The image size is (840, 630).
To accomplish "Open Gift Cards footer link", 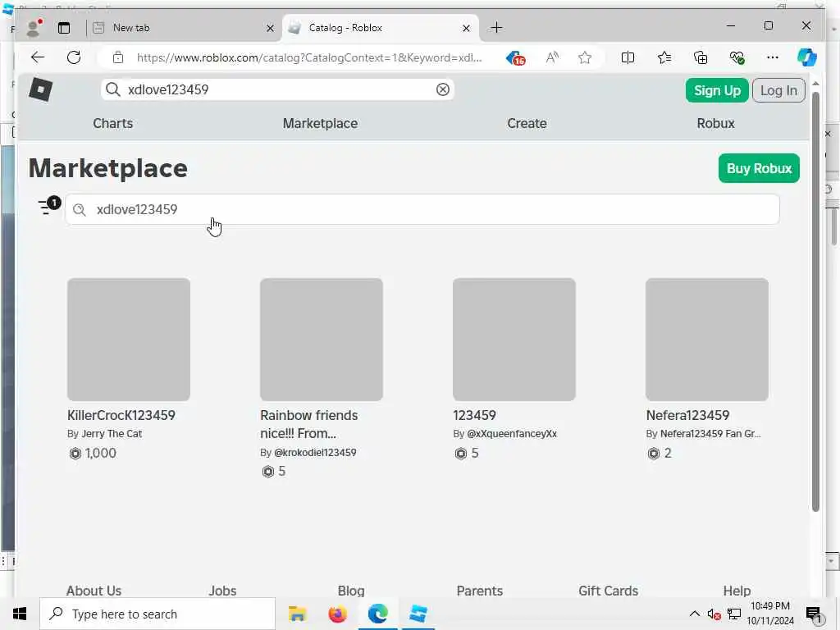I will click(x=608, y=591).
